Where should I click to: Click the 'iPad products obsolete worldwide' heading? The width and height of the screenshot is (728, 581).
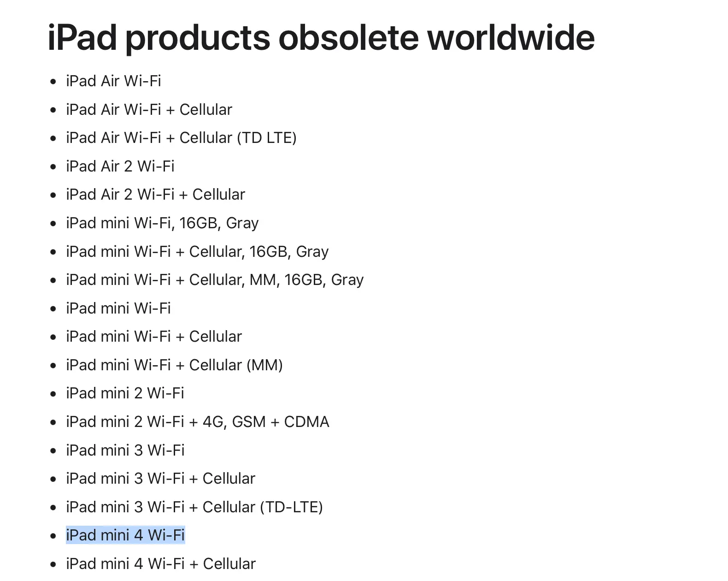[x=321, y=38]
